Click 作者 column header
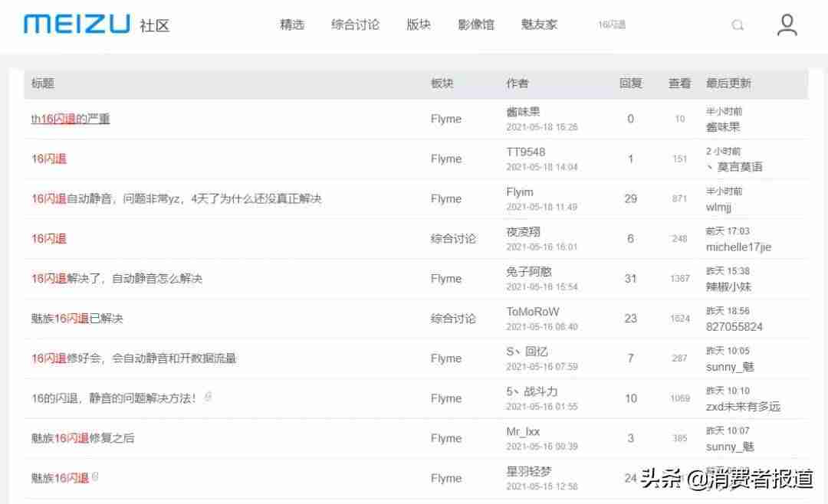This screenshot has height=504, width=828. pyautogui.click(x=517, y=83)
